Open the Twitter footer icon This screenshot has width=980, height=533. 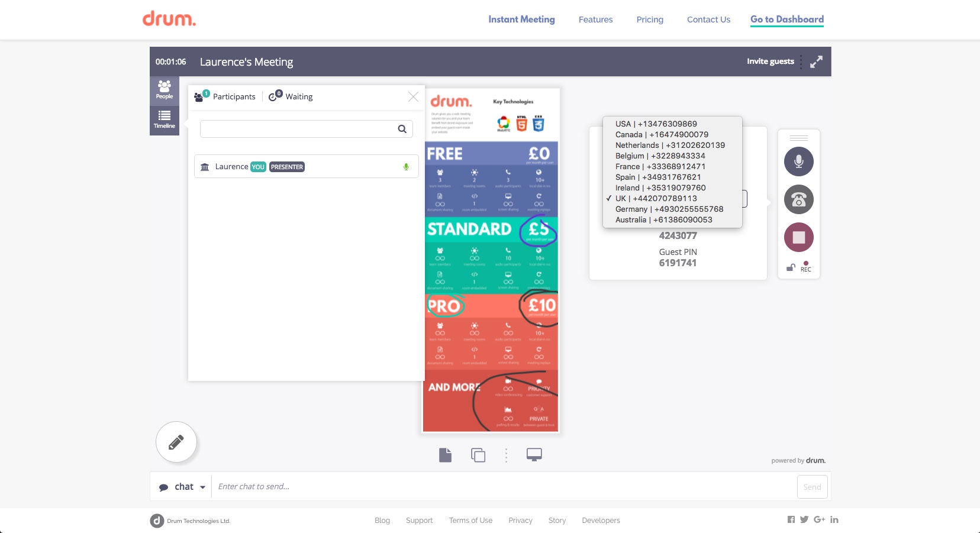[804, 519]
